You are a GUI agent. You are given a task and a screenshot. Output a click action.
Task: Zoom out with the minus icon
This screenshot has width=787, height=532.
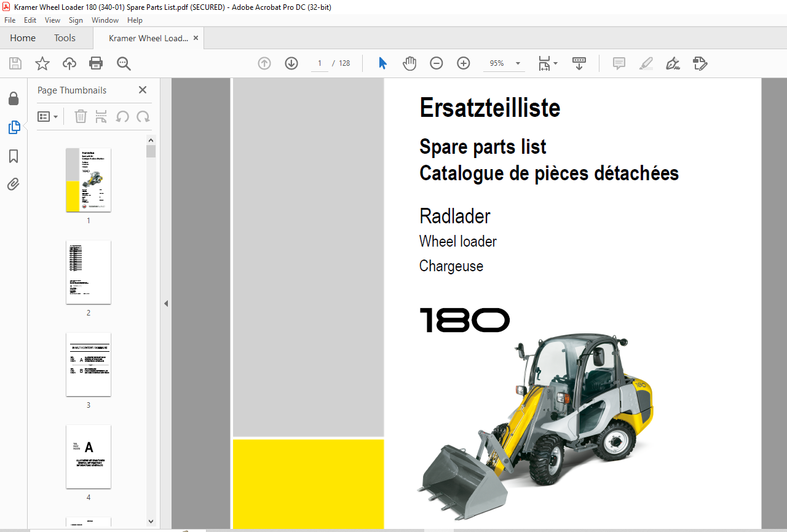coord(437,63)
